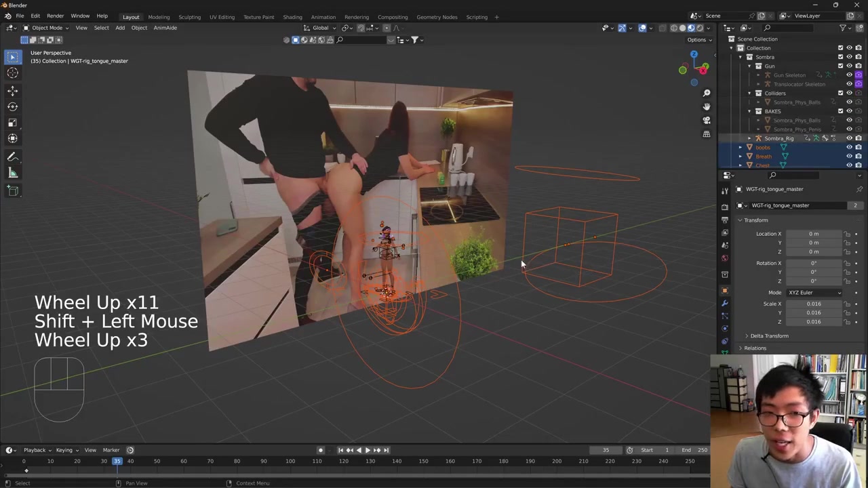Select the Cursor tool in the left toolbar
The width and height of the screenshot is (868, 488).
pyautogui.click(x=12, y=73)
